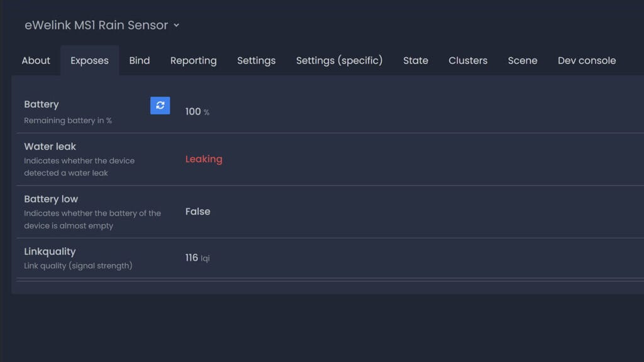
Task: Open the About tab
Action: click(36, 60)
